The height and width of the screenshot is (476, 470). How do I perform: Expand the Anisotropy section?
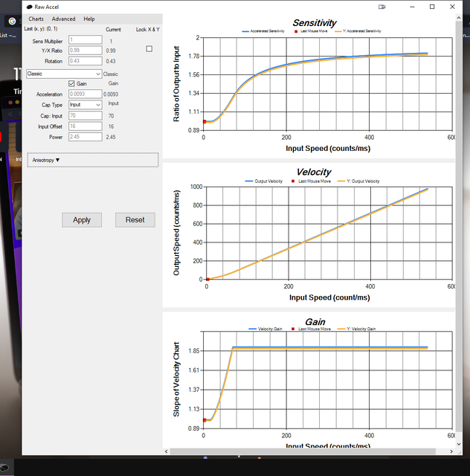[x=93, y=160]
